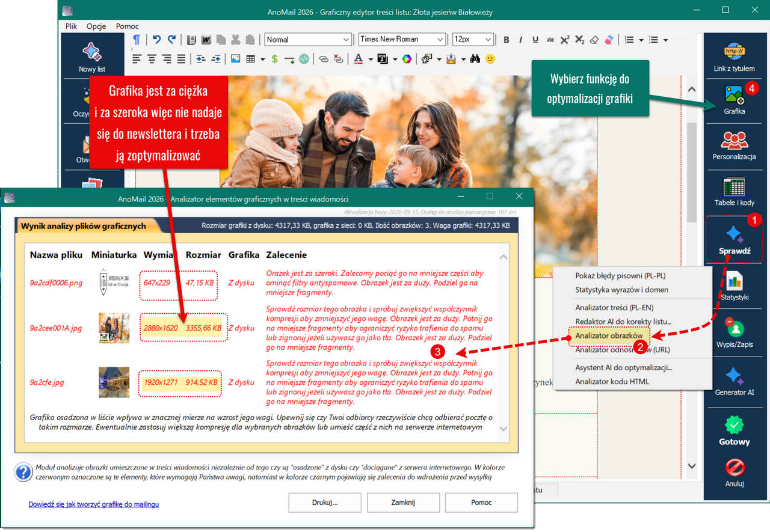Click the Zamknij button
770x532 pixels.
pyautogui.click(x=403, y=502)
